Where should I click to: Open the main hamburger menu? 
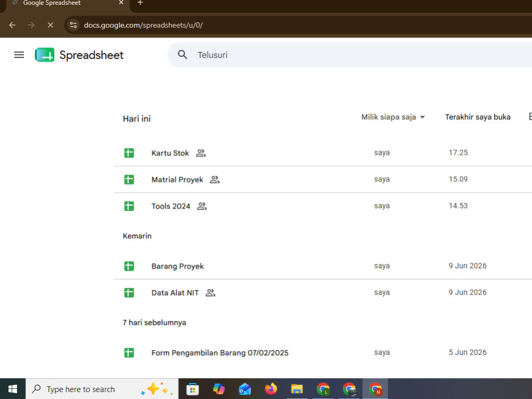tap(19, 55)
